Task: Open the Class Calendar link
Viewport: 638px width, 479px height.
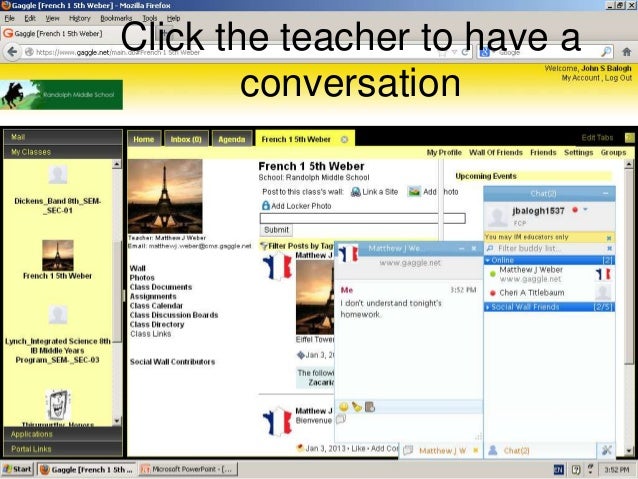Action: (156, 306)
